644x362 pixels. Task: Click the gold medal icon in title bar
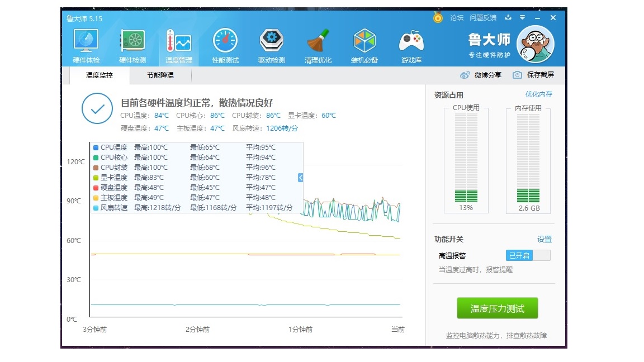438,18
